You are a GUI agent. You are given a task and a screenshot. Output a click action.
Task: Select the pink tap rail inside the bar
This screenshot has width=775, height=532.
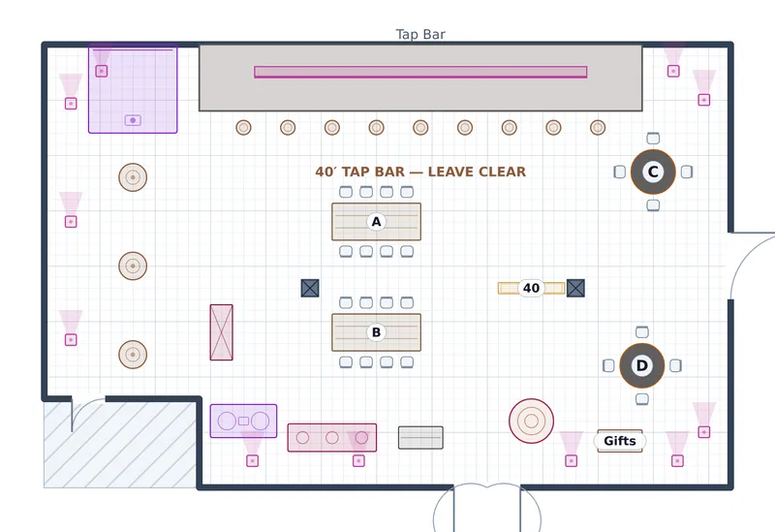click(420, 72)
